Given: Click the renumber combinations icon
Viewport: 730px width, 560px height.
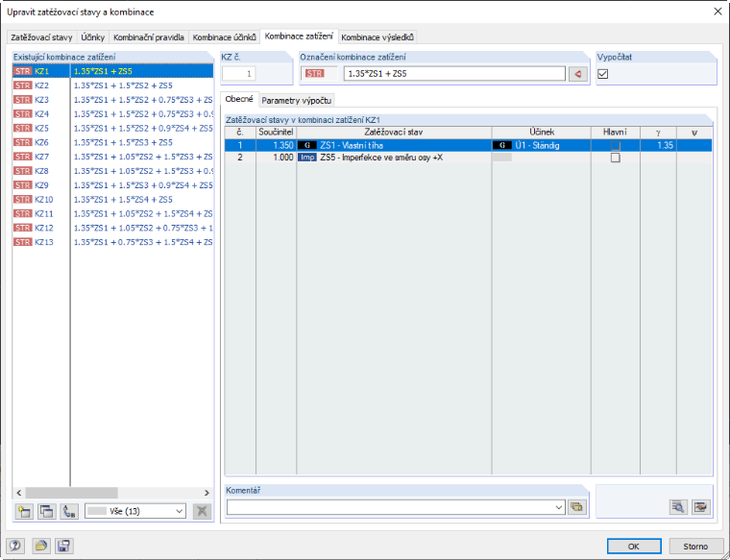Looking at the screenshot, I should point(69,511).
